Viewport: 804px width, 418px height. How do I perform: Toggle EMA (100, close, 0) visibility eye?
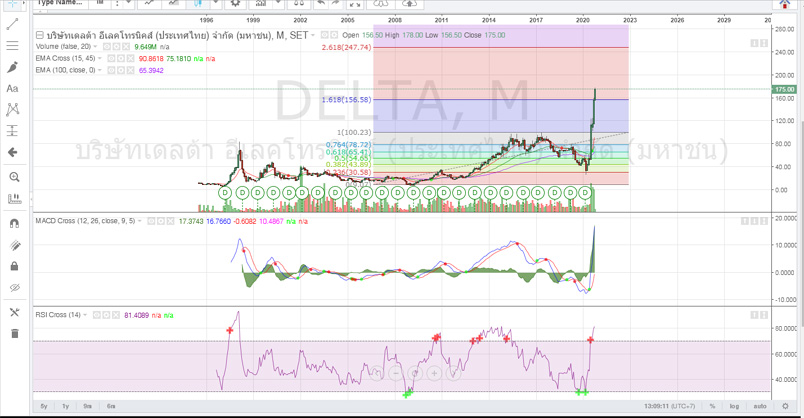point(112,70)
